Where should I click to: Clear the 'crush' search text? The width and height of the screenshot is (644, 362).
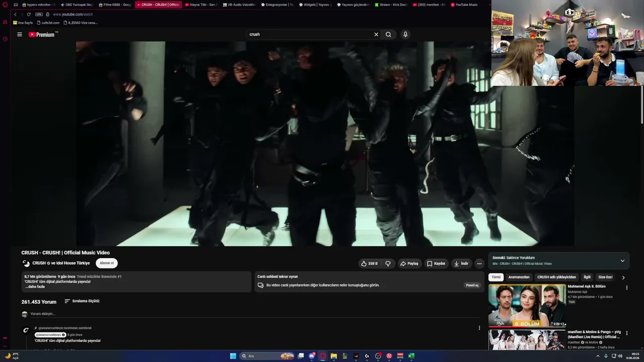(x=376, y=35)
